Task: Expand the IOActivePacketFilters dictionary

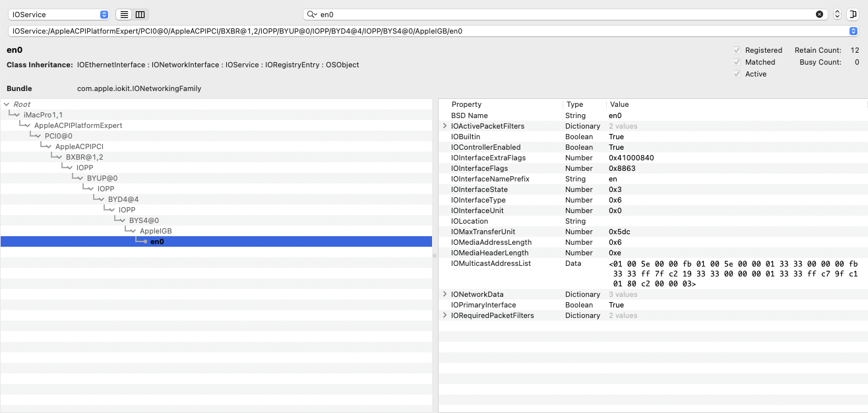Action: pyautogui.click(x=445, y=126)
